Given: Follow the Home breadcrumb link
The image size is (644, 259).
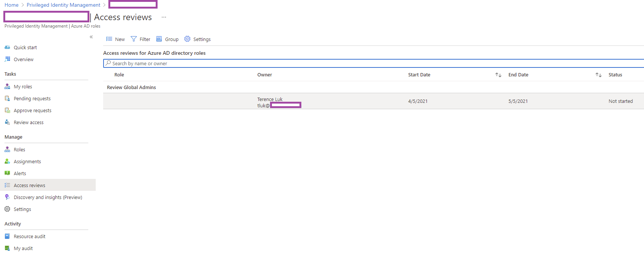Looking at the screenshot, I should point(12,5).
